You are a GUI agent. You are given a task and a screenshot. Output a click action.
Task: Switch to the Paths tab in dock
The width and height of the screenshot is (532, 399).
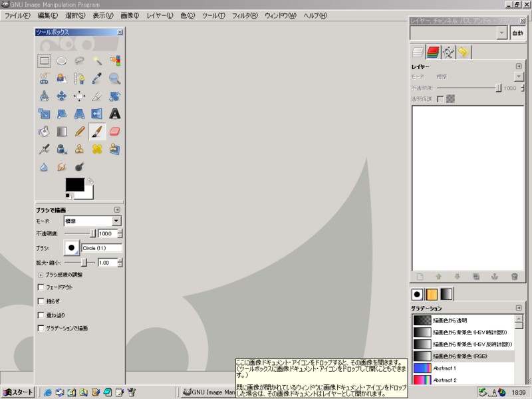(448, 53)
